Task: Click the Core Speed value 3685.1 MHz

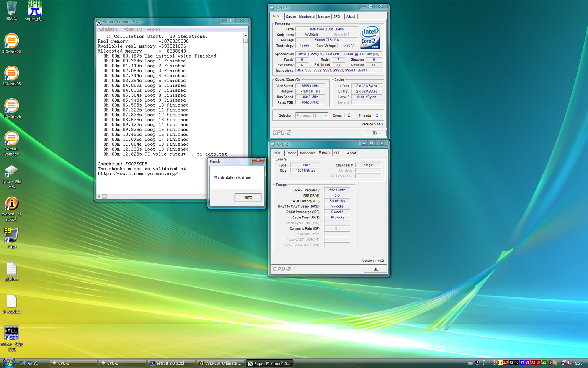Action: pos(310,86)
